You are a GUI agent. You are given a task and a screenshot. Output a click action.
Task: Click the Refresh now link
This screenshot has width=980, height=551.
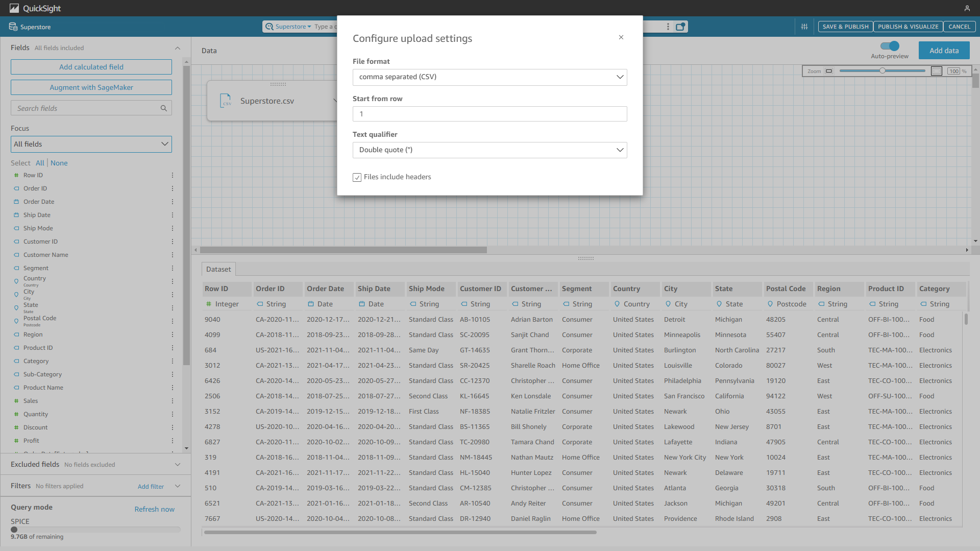click(154, 509)
